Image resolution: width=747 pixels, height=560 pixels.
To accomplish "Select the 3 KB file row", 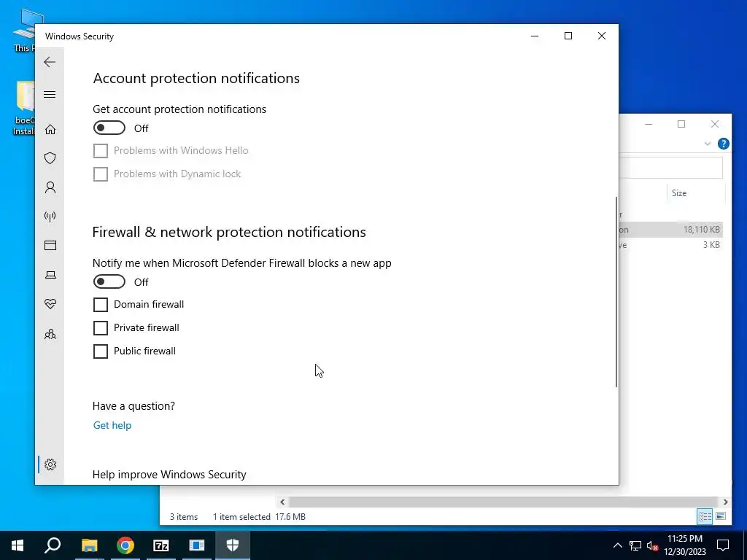I will [x=671, y=245].
